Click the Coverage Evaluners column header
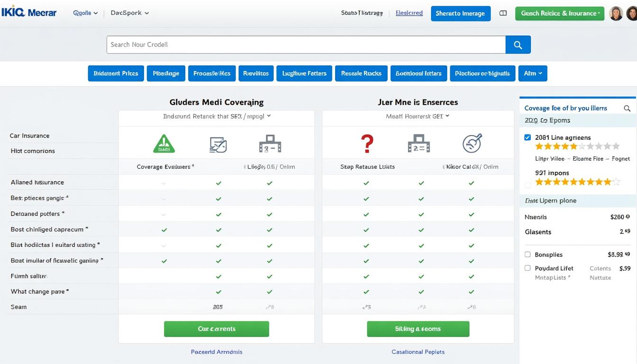The width and height of the screenshot is (637, 364). point(165,167)
